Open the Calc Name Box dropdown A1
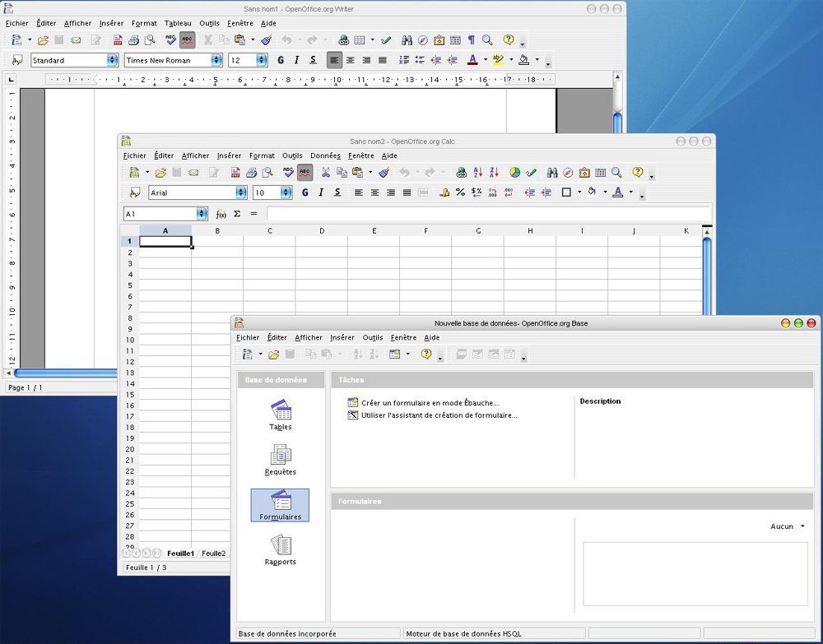 coord(202,214)
